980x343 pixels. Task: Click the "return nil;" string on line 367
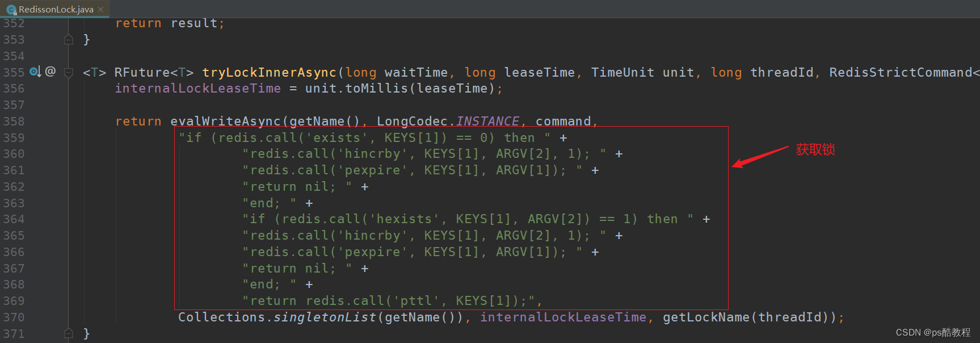click(297, 269)
